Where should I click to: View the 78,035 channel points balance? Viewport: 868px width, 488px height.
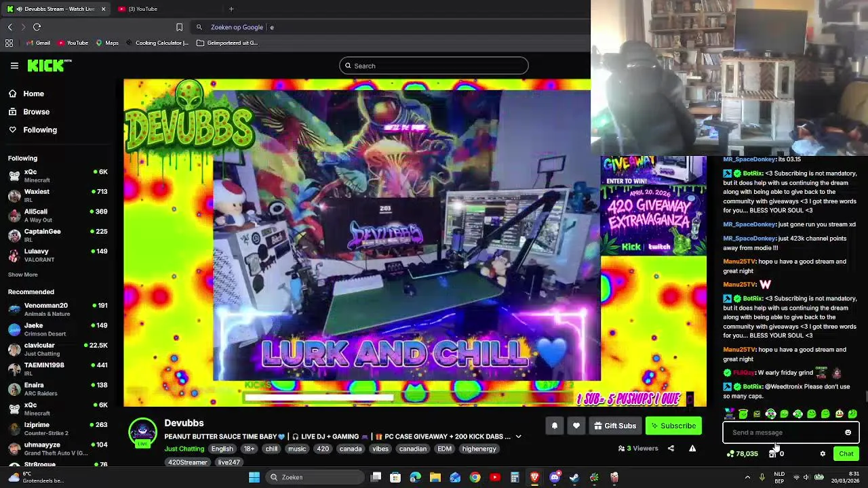(742, 453)
